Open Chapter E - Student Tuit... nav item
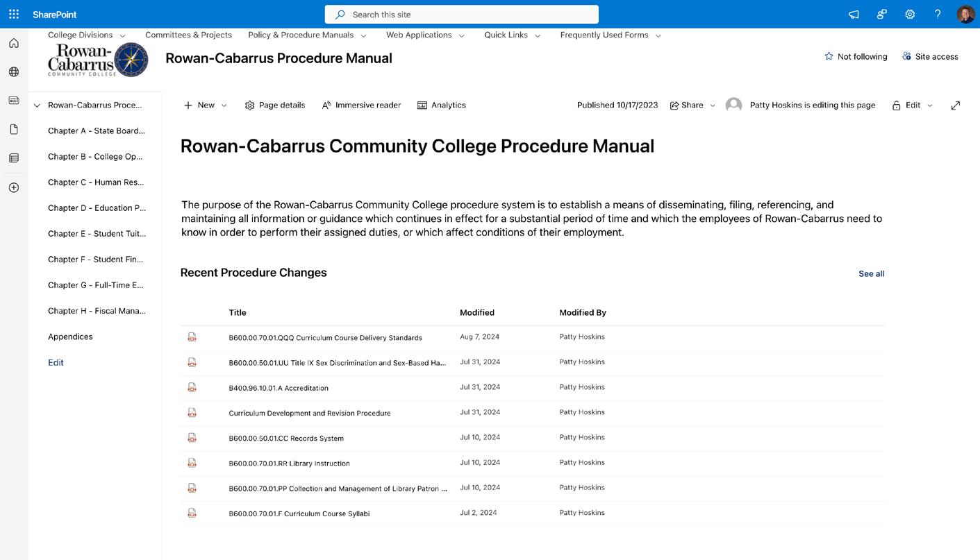Image resolution: width=980 pixels, height=560 pixels. point(97,233)
